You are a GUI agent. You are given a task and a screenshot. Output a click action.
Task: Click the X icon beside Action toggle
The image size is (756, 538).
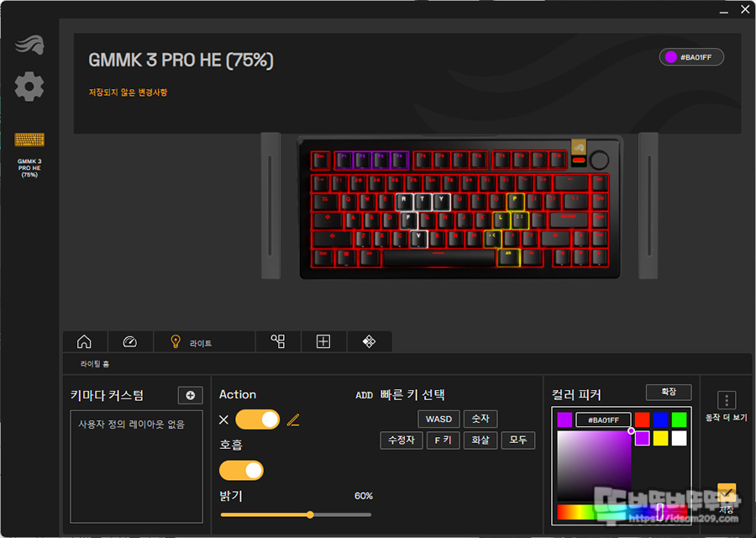(x=223, y=419)
